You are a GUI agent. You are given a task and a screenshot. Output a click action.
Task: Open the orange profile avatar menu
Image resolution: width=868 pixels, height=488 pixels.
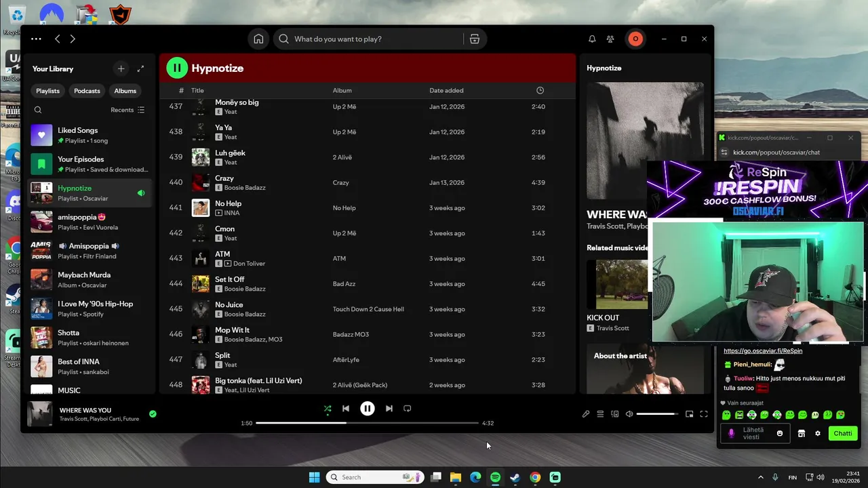pyautogui.click(x=635, y=39)
